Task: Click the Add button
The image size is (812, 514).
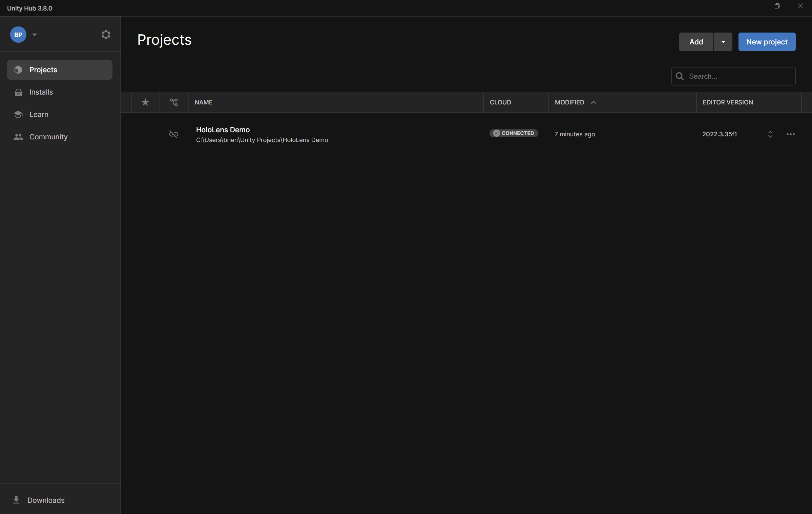Action: click(696, 41)
